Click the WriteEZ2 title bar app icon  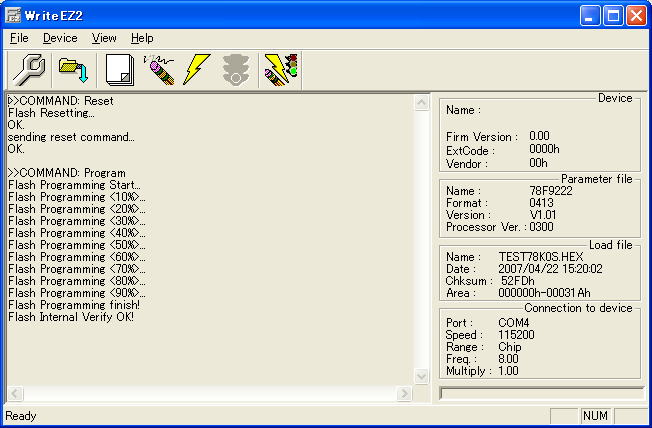(15, 15)
